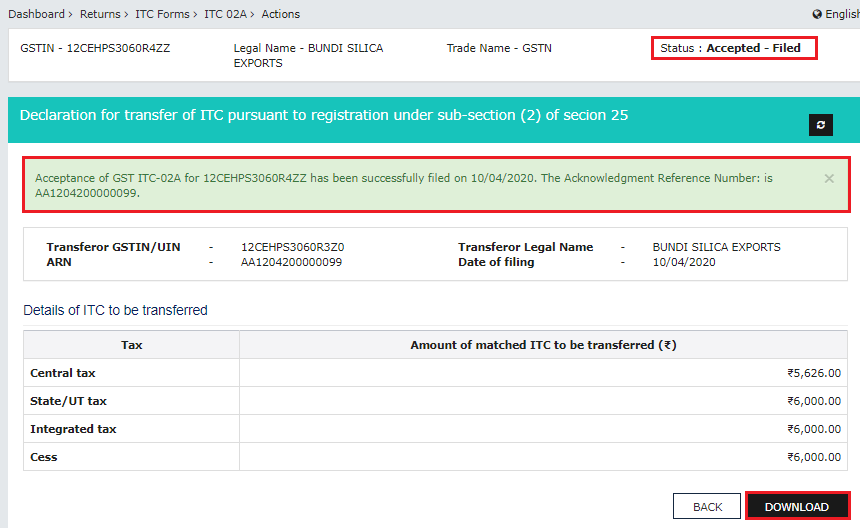This screenshot has width=860, height=528.
Task: Click the refresh icon in teal header
Action: pyautogui.click(x=821, y=125)
